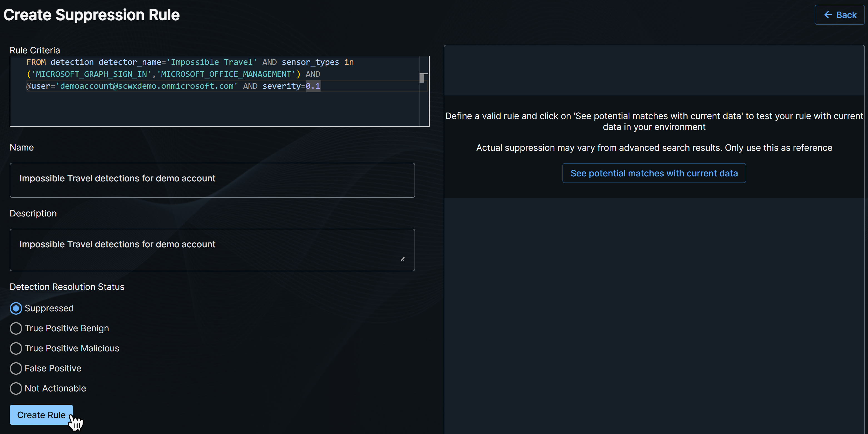
Task: Mark detection as Not Actionable
Action: pyautogui.click(x=16, y=388)
